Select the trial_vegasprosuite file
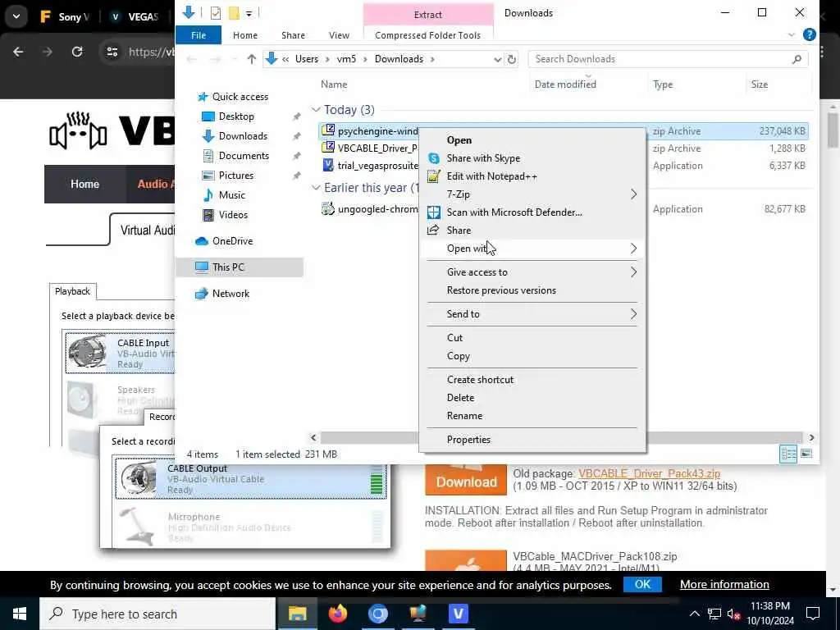The height and width of the screenshot is (630, 840). 377,166
